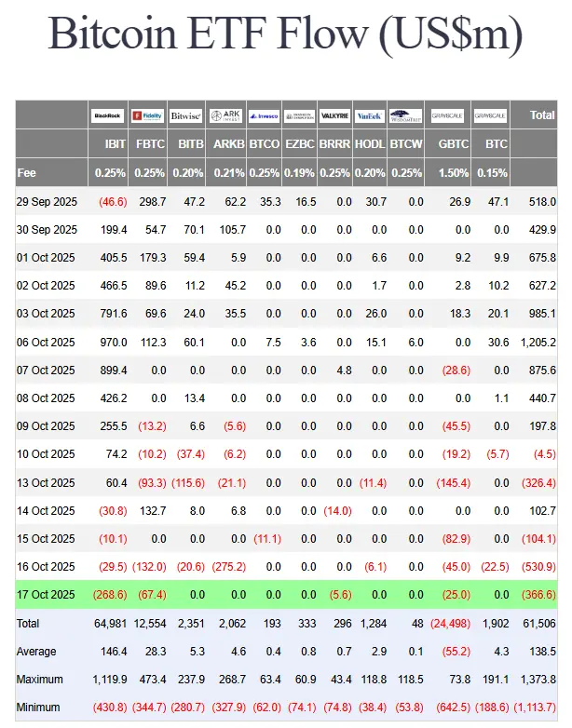Screen dimensions: 572x728
Task: Click the Bitcoin ETF Flow title
Action: [x=285, y=35]
